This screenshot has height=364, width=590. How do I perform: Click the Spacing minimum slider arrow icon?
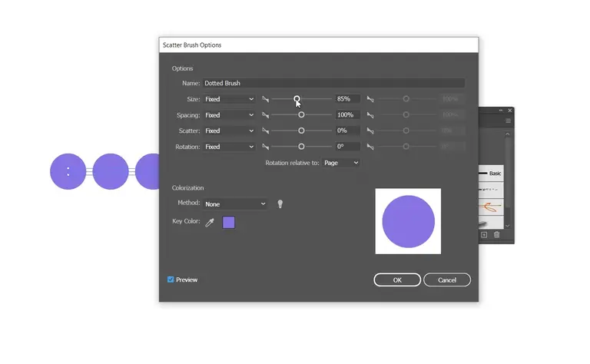tap(265, 115)
